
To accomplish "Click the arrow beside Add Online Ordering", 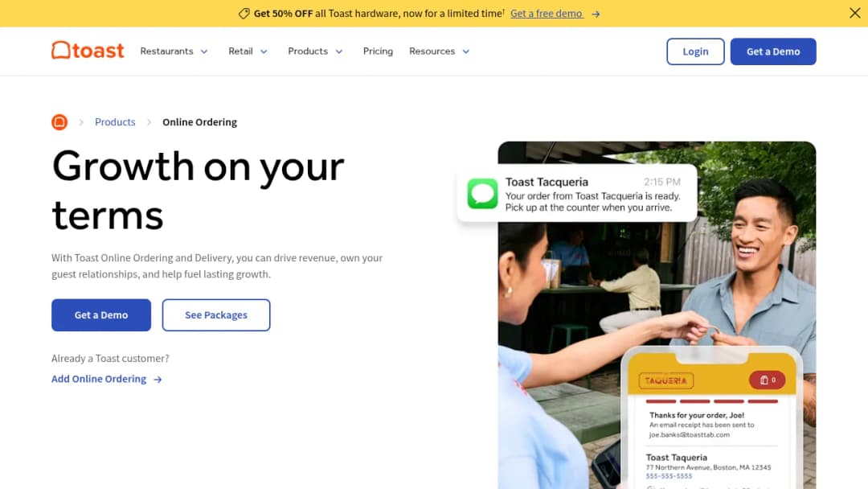I will 158,380.
